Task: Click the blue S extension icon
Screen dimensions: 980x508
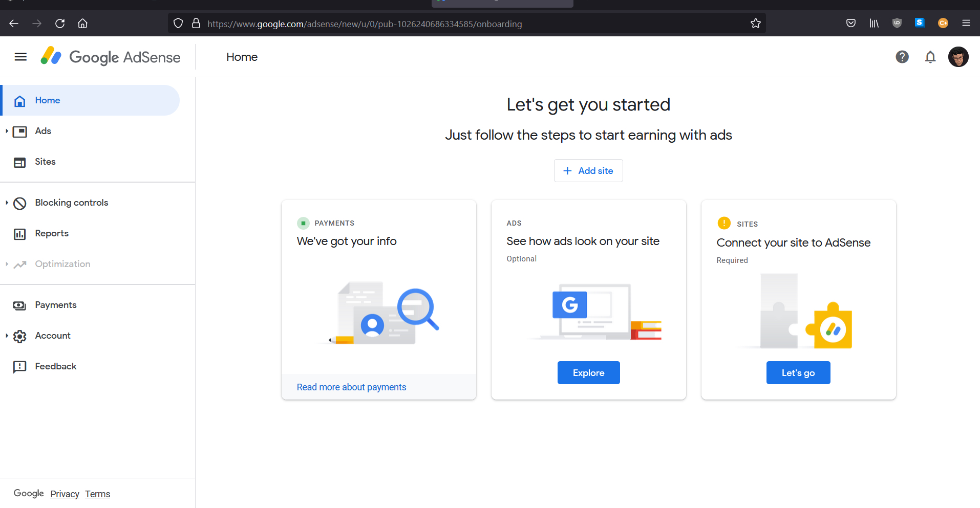Action: click(x=920, y=23)
